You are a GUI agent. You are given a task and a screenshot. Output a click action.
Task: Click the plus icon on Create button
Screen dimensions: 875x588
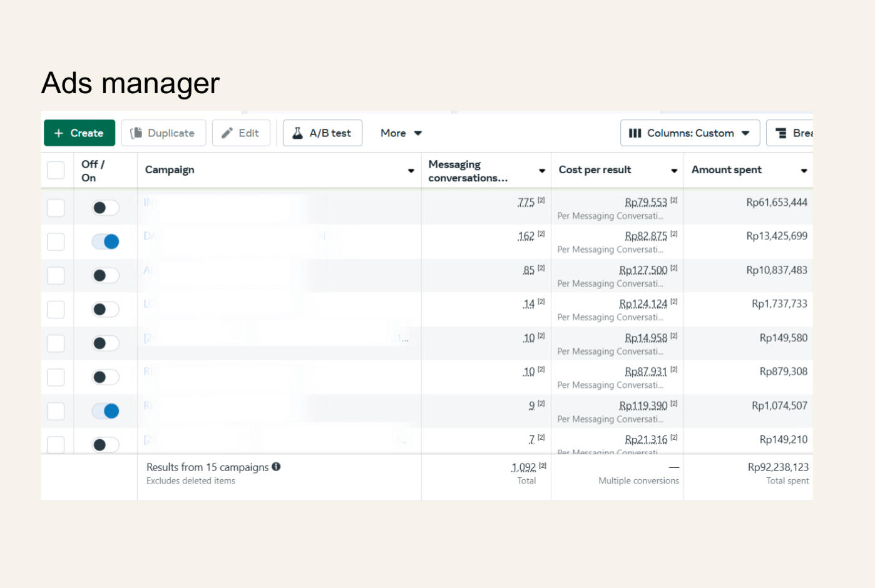(59, 133)
